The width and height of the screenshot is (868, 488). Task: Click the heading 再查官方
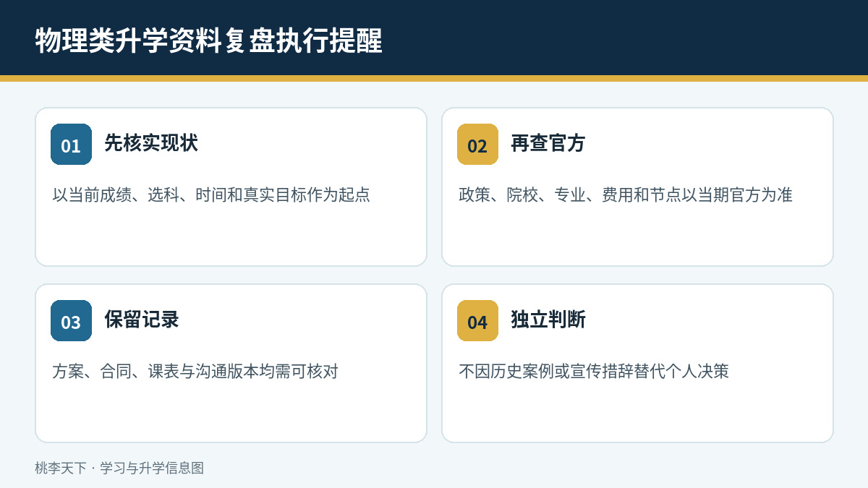(x=548, y=143)
